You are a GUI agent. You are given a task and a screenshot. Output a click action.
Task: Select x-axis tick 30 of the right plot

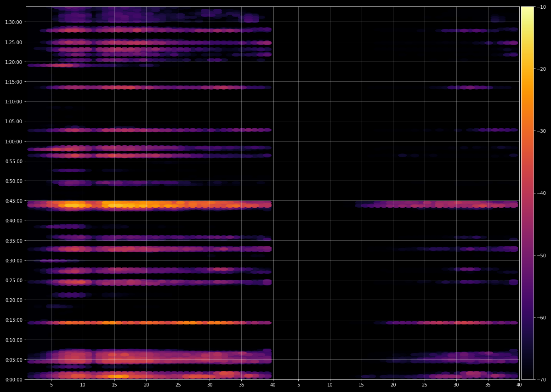coord(456,385)
